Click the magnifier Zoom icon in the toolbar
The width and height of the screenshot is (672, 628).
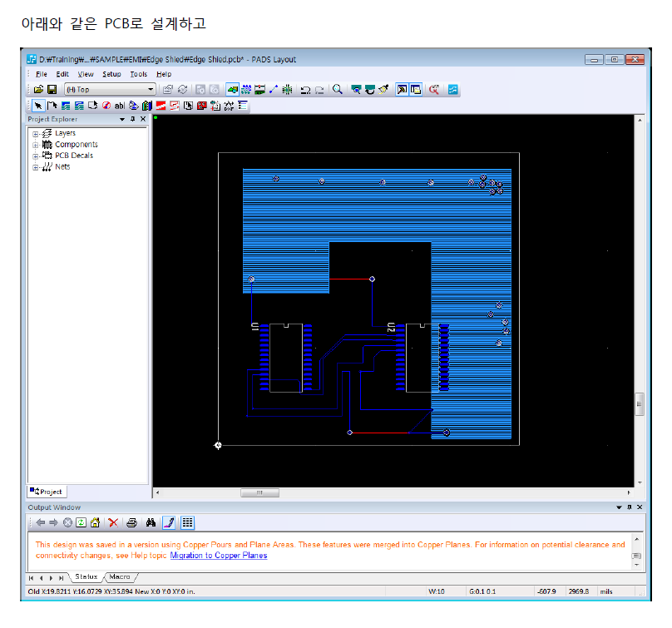click(x=338, y=89)
